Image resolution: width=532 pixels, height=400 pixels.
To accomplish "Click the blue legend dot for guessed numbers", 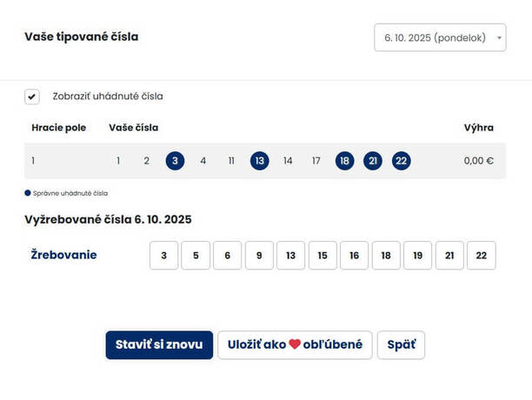I will point(28,193).
